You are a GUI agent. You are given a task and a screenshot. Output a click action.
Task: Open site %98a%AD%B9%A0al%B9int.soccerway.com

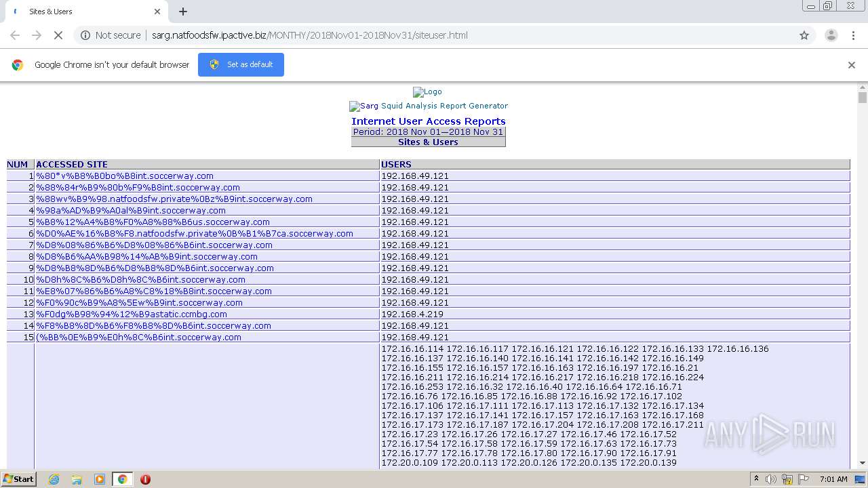click(x=131, y=211)
